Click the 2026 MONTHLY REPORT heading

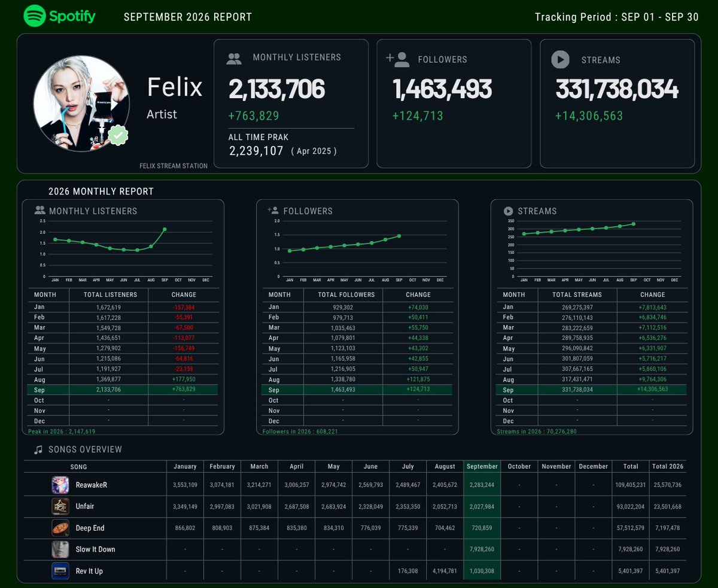point(101,191)
